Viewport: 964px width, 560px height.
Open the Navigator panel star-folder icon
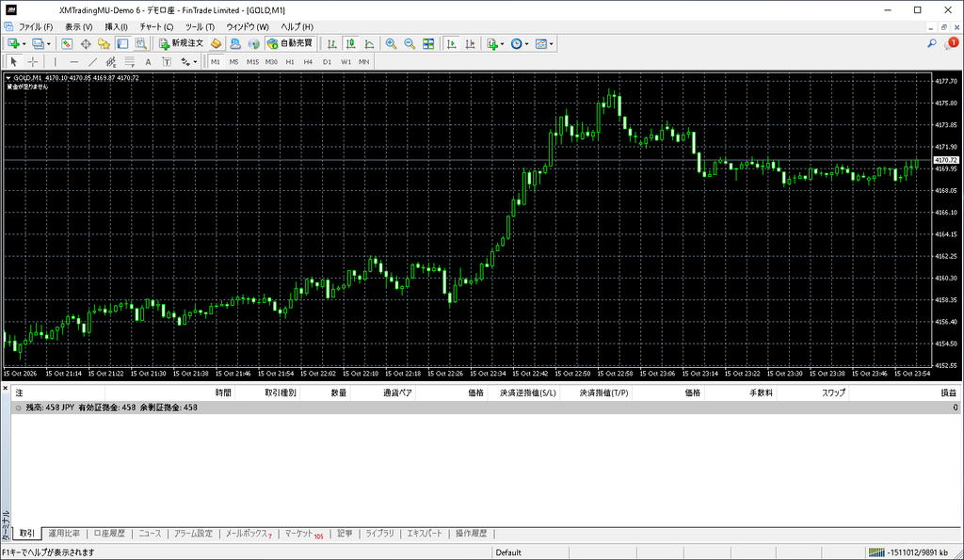(x=104, y=43)
